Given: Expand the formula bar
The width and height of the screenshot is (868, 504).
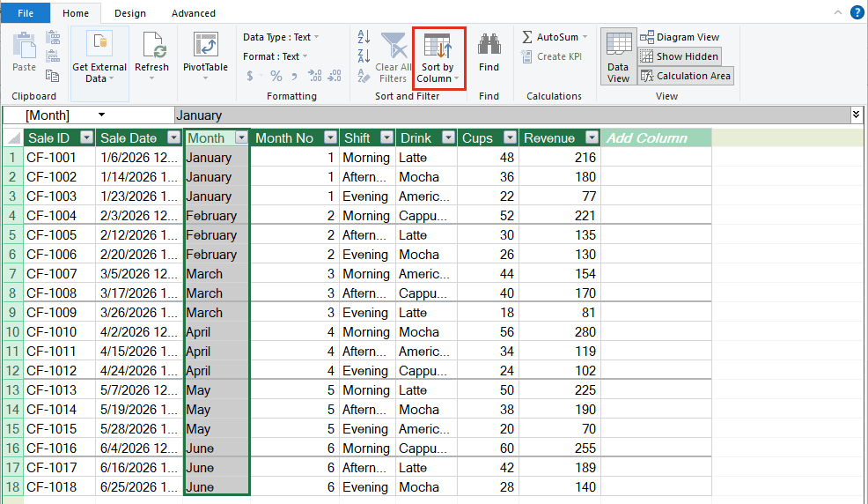Looking at the screenshot, I should [856, 115].
